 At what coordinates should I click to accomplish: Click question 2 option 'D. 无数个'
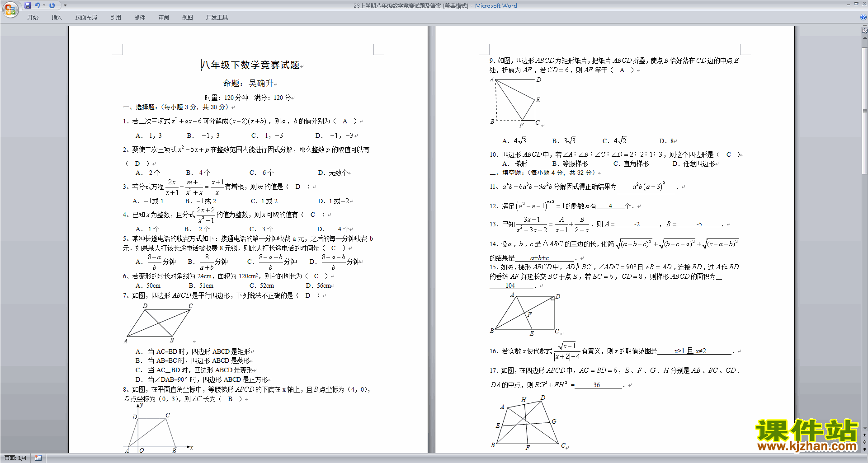(x=333, y=173)
